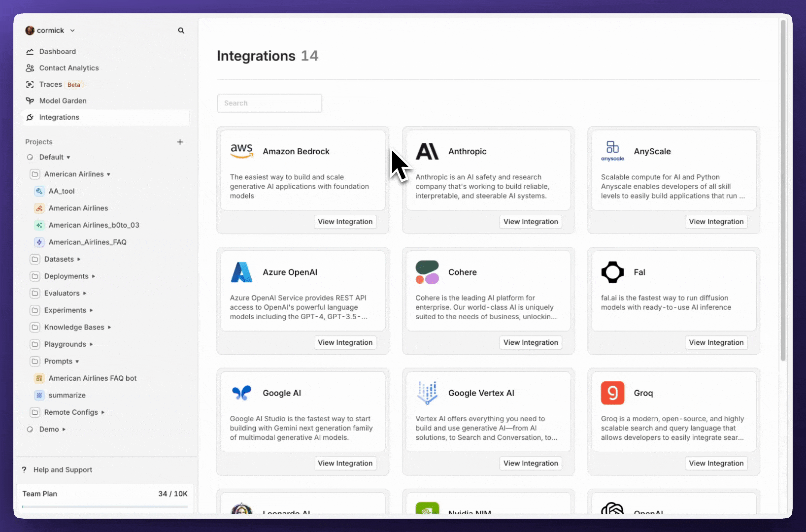806x532 pixels.
Task: View Integration for Fal
Action: click(716, 342)
